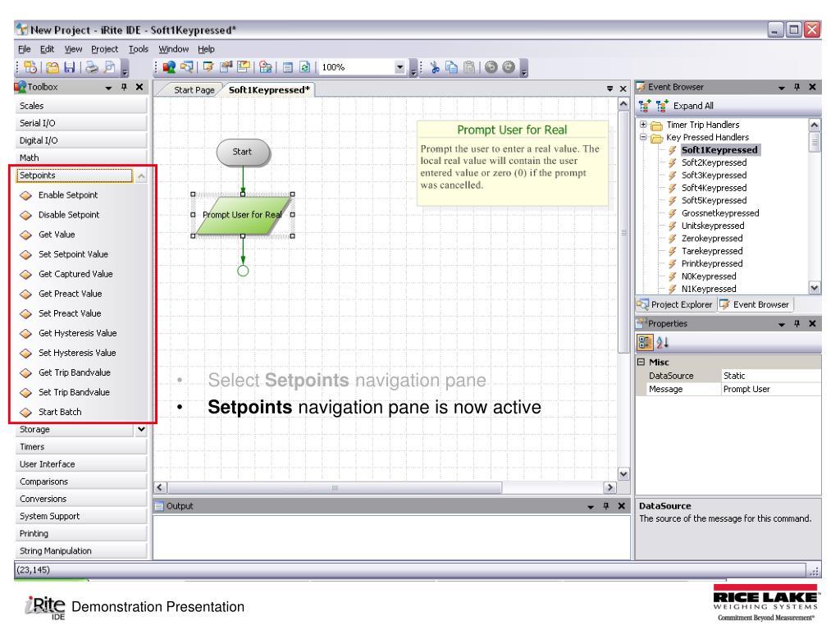The image size is (840, 630).
Task: Toggle auto-hide pin on Event Browser panel
Action: pos(797,87)
